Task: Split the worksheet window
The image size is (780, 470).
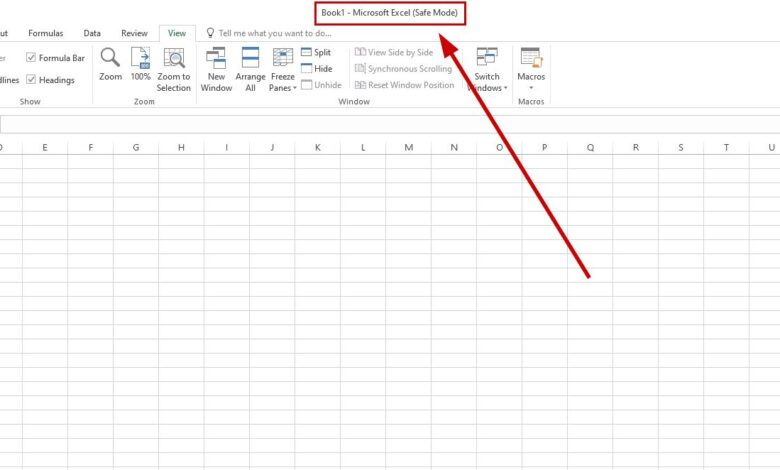Action: tap(316, 52)
